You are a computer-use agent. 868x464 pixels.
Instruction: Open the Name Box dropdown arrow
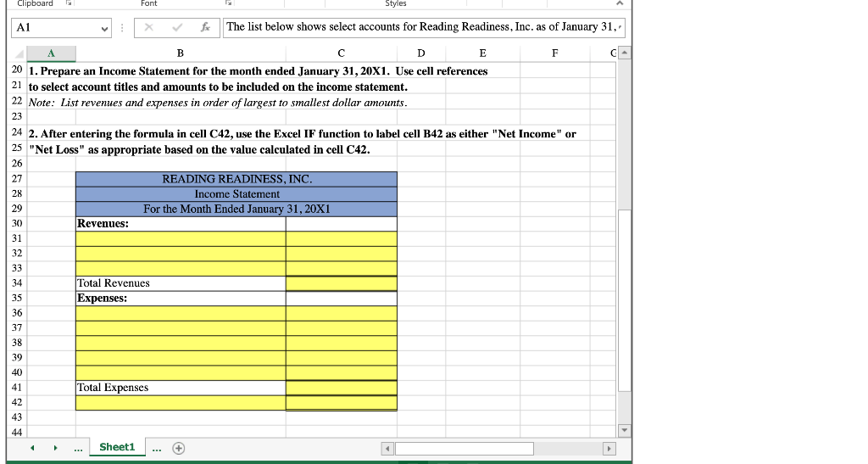pyautogui.click(x=104, y=28)
